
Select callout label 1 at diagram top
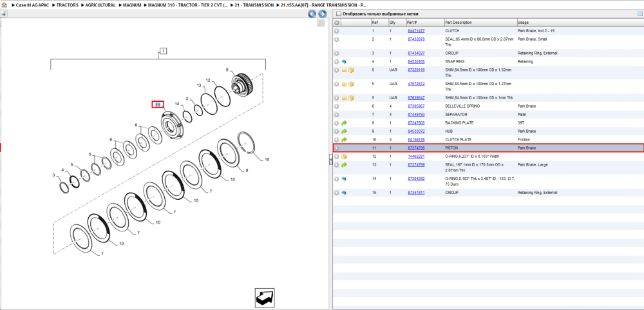[163, 51]
